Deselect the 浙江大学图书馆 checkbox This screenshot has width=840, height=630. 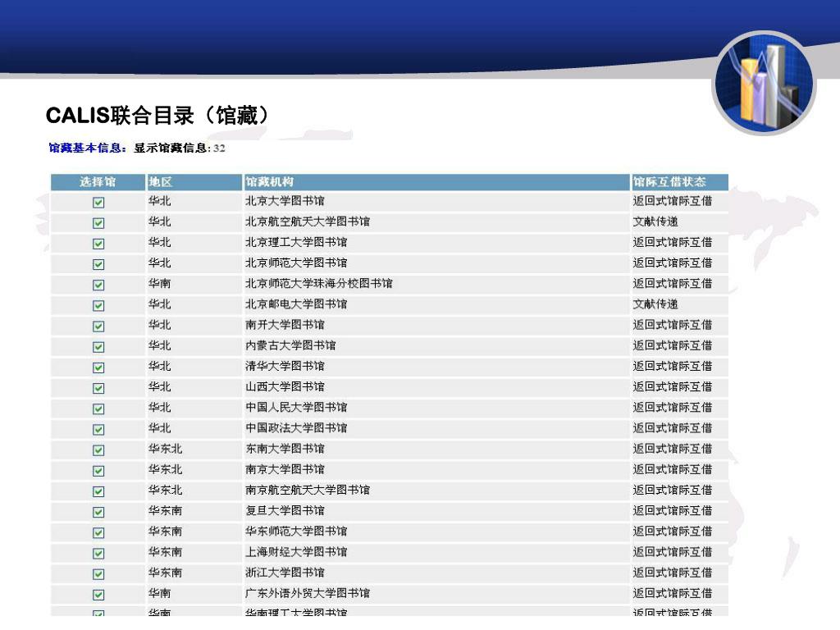tap(98, 574)
